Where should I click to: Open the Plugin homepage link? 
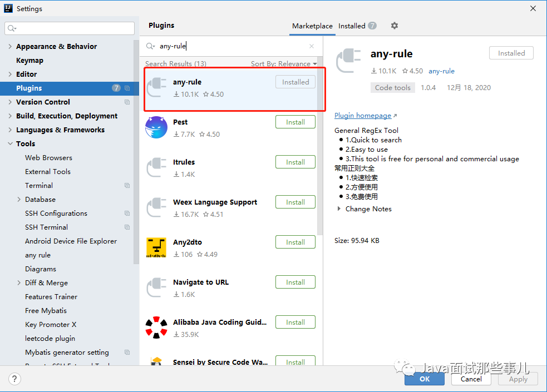363,115
